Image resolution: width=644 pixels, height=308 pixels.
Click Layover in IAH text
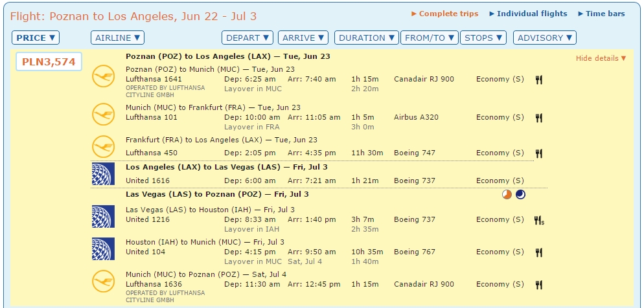click(x=252, y=229)
